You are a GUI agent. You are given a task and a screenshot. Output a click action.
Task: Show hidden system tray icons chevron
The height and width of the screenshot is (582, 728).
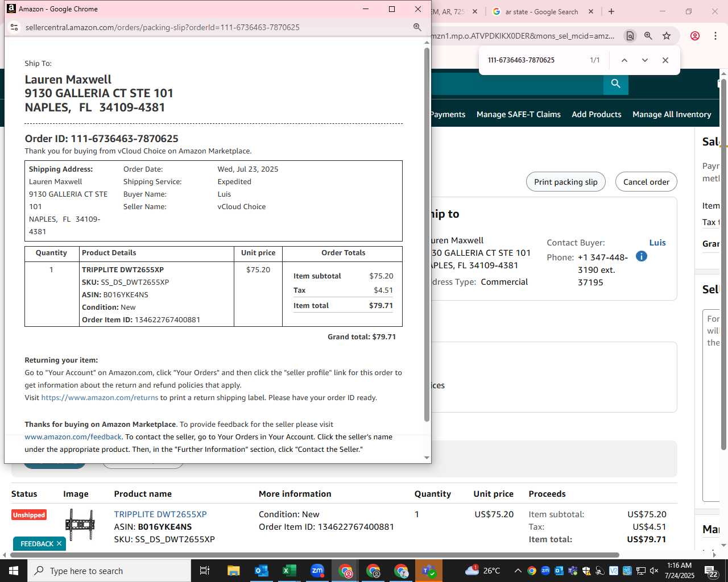(x=518, y=571)
